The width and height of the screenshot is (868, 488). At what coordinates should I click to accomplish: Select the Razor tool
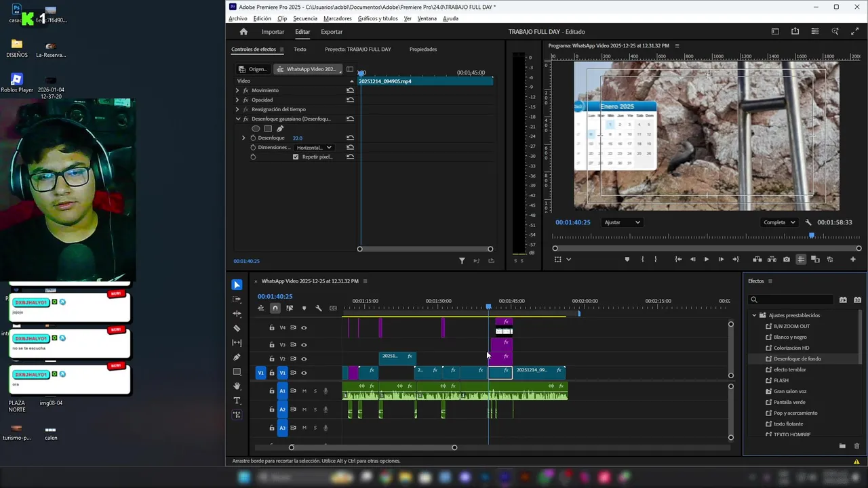(x=237, y=328)
